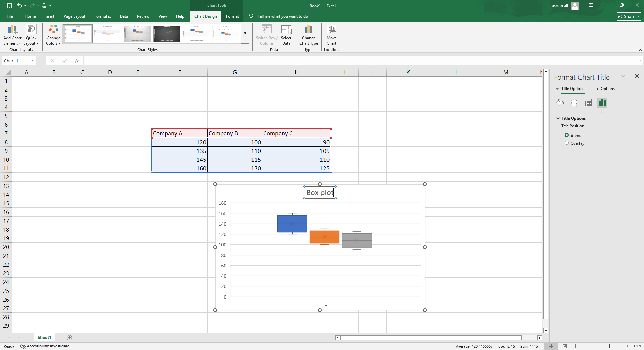Select Title Options bar chart icon

coord(602,103)
